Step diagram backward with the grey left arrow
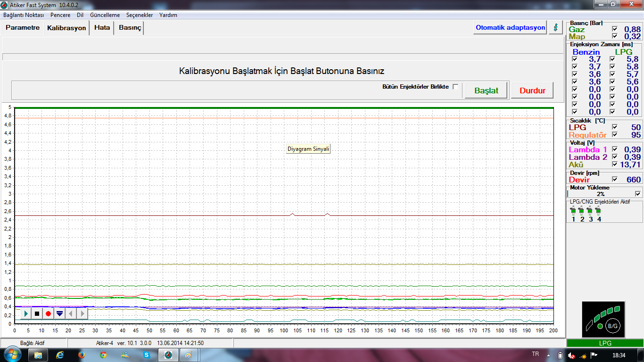 71,313
